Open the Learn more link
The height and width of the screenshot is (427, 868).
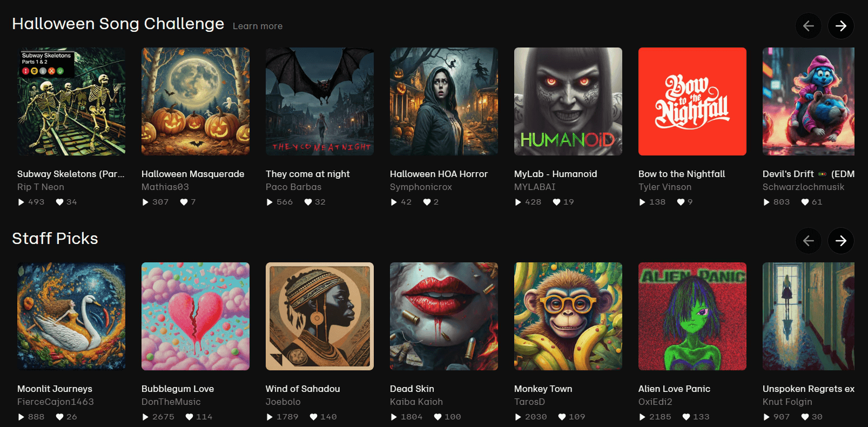tap(258, 26)
